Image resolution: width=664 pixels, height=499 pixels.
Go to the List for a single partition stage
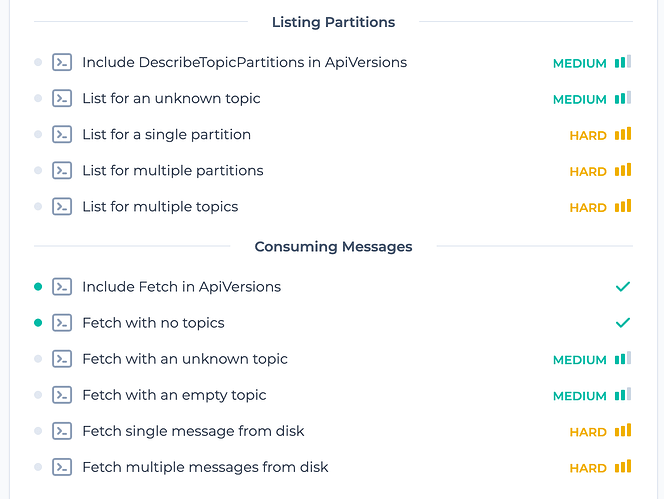(166, 134)
